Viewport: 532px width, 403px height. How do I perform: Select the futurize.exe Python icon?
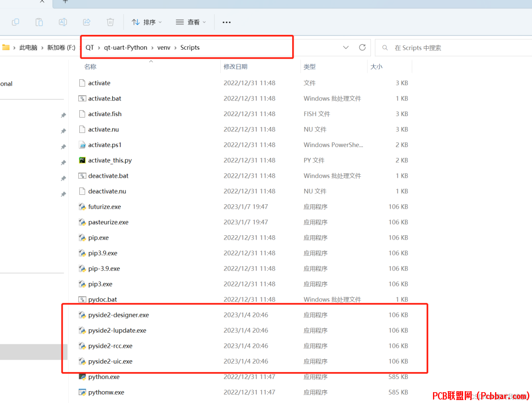(x=82, y=207)
